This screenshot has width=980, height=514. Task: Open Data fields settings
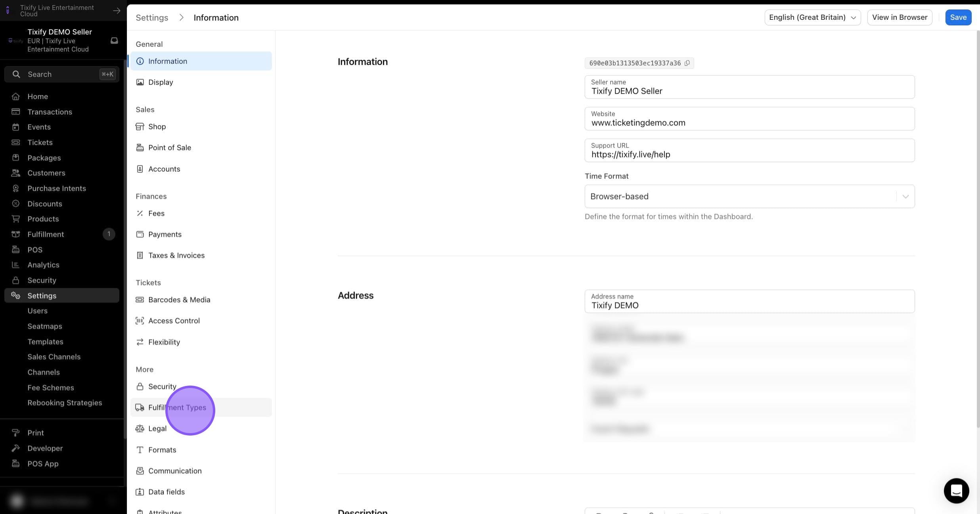coord(201,492)
